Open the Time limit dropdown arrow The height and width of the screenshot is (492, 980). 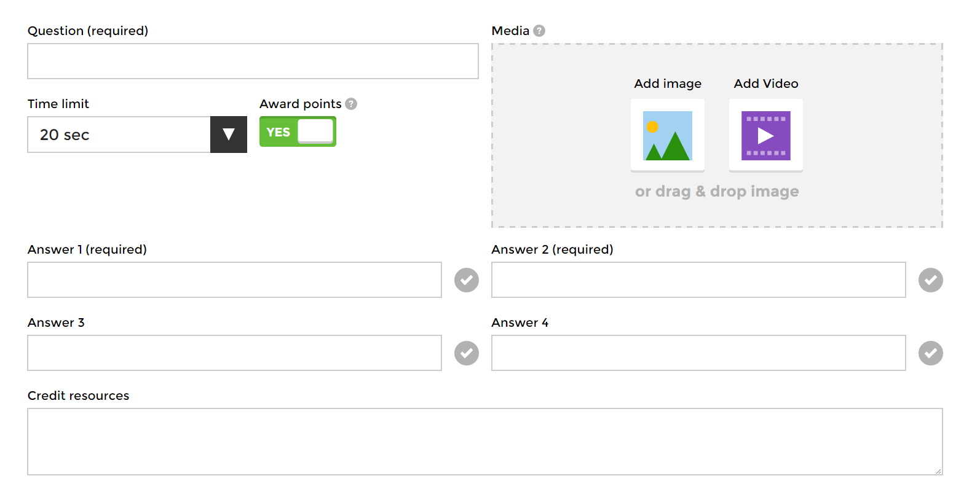(x=229, y=135)
